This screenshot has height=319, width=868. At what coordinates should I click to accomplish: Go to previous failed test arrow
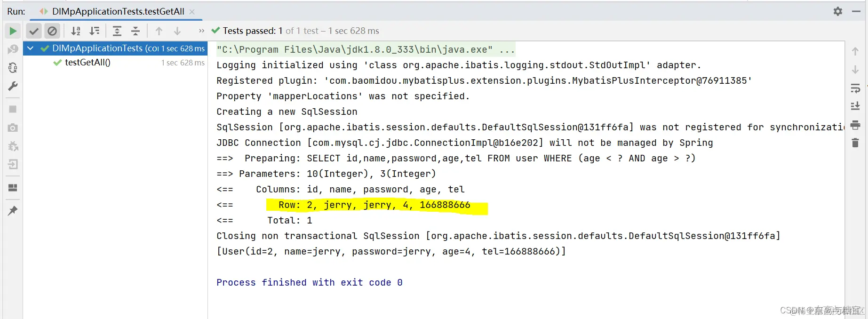pos(159,31)
